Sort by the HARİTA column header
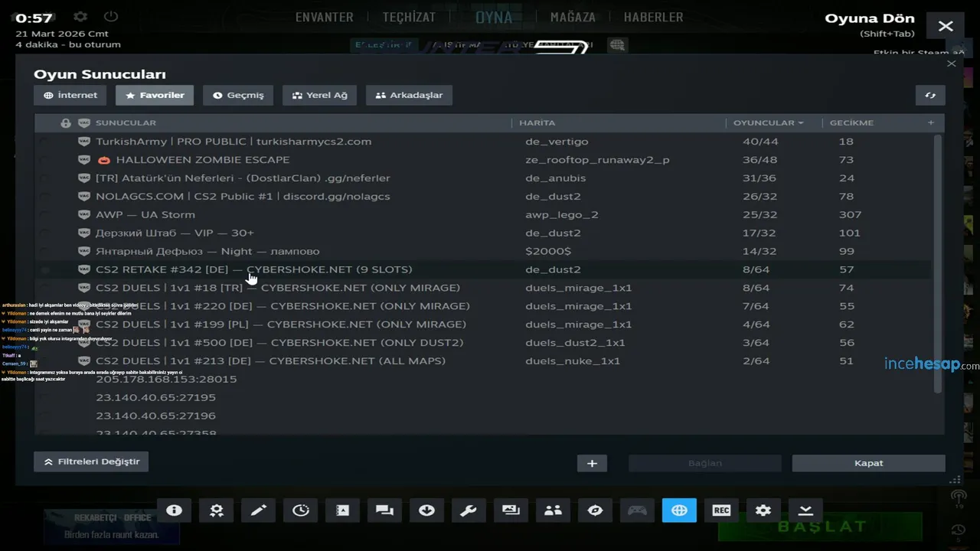Image resolution: width=980 pixels, height=551 pixels. pos(537,122)
